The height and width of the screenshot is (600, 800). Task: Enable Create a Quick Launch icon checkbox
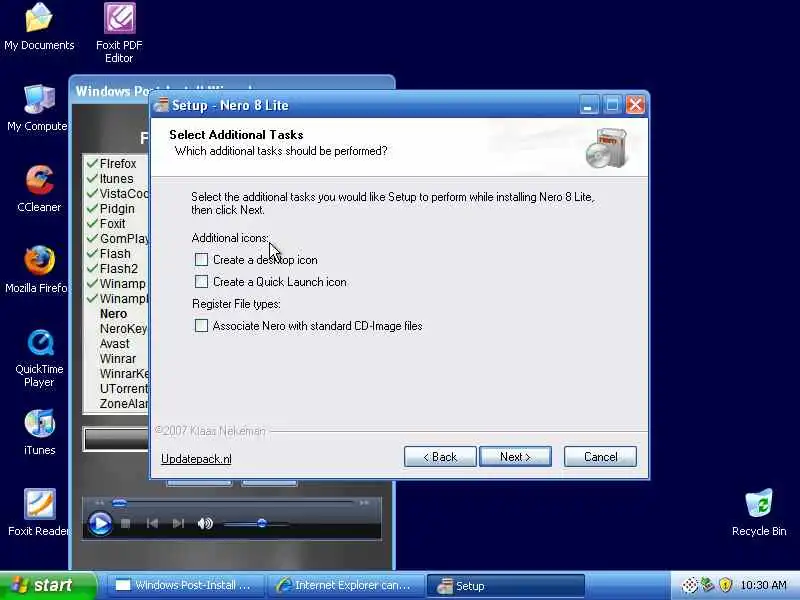click(202, 282)
